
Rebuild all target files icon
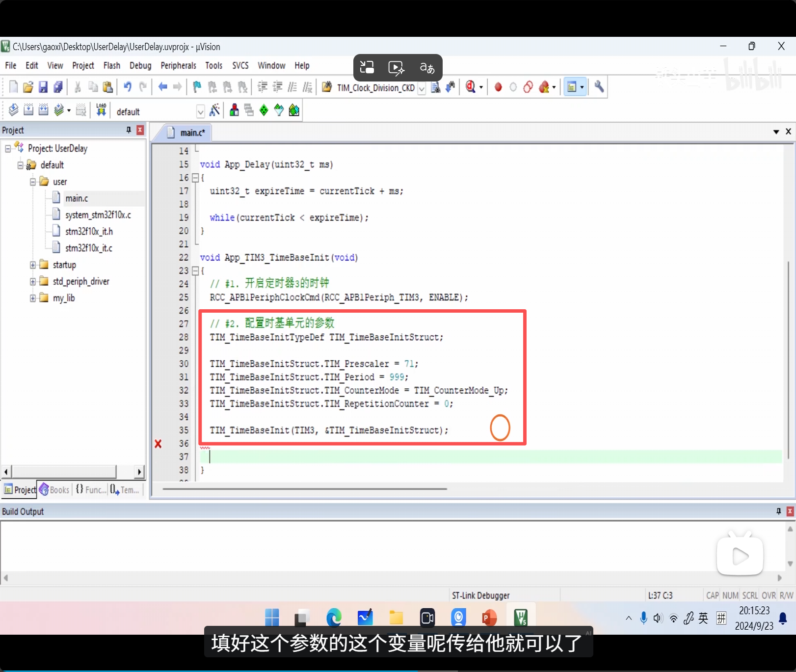pyautogui.click(x=43, y=110)
